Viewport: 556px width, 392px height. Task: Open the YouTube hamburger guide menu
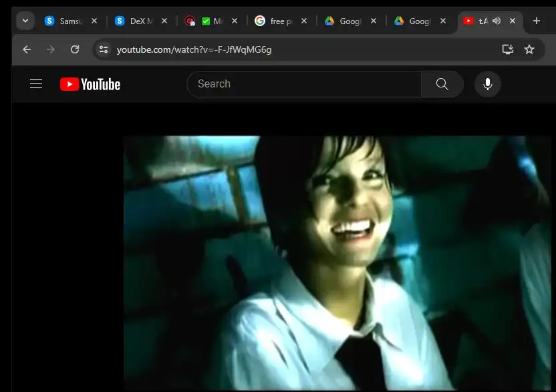click(x=36, y=84)
